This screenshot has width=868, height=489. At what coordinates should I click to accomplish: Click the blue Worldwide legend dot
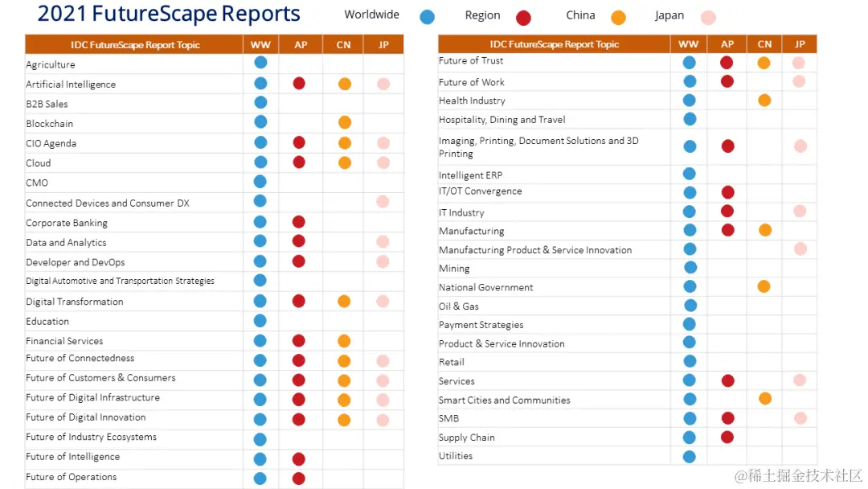pyautogui.click(x=427, y=17)
